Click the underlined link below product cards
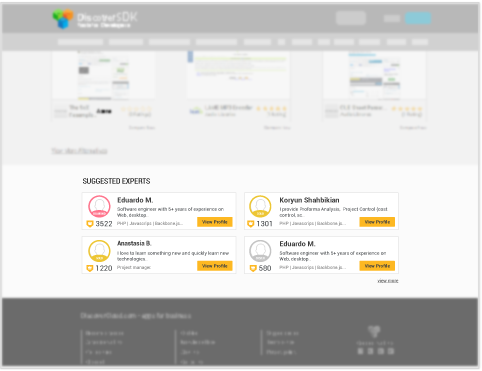Image resolution: width=482 pixels, height=371 pixels. 79,151
